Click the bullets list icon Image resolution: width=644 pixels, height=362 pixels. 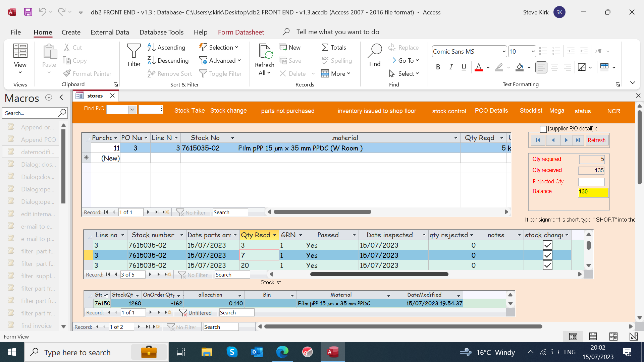tap(543, 51)
